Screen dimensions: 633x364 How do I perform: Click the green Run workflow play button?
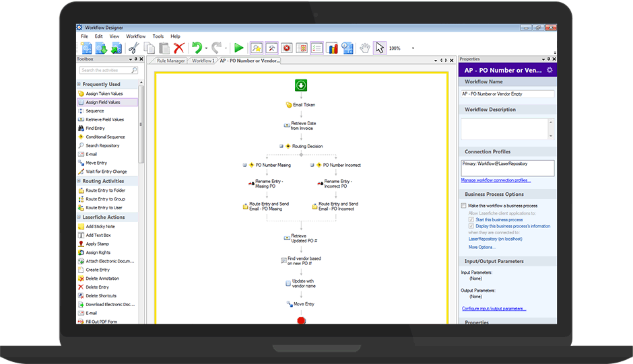point(238,48)
